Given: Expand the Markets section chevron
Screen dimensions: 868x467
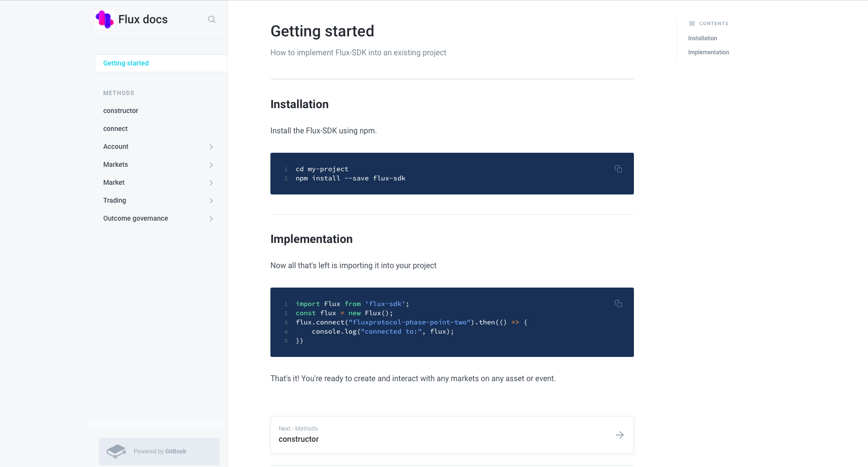Looking at the screenshot, I should pyautogui.click(x=211, y=165).
